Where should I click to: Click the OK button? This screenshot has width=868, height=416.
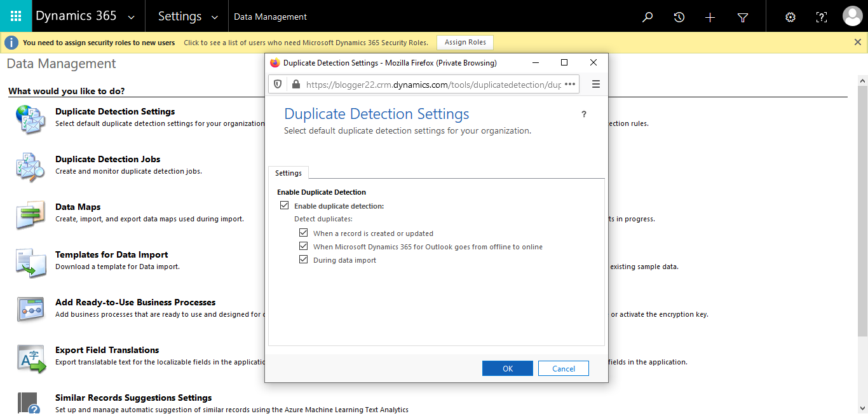507,368
